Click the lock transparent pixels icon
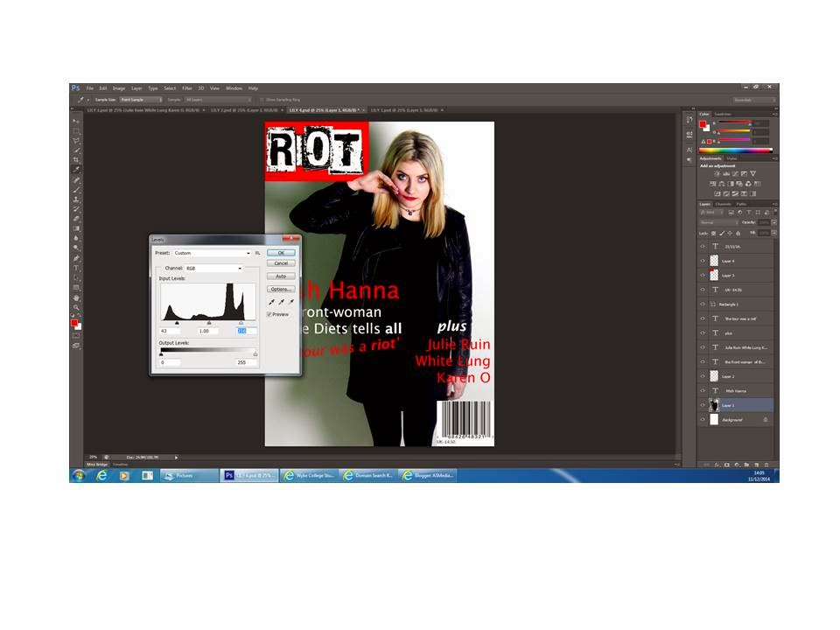Viewport: 840px width, 630px height. tap(714, 233)
